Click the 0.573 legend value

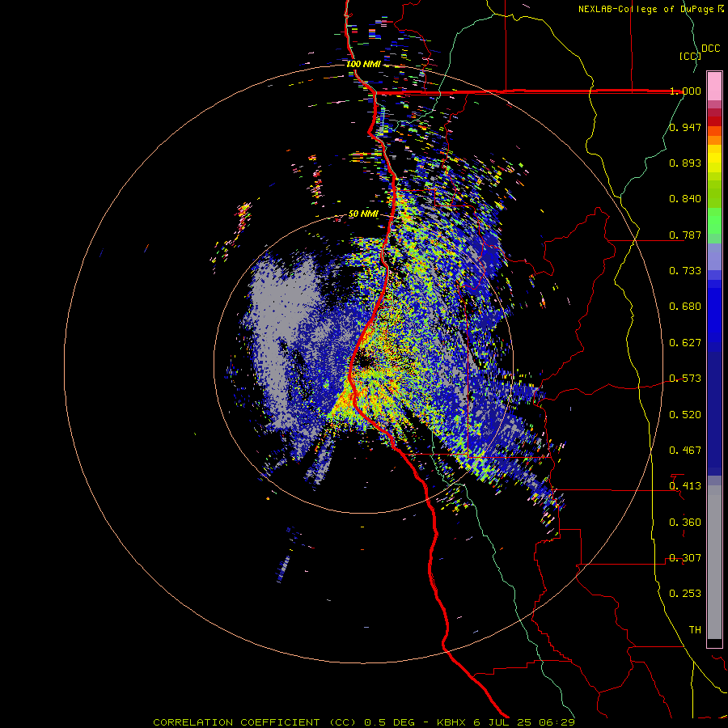tap(685, 379)
